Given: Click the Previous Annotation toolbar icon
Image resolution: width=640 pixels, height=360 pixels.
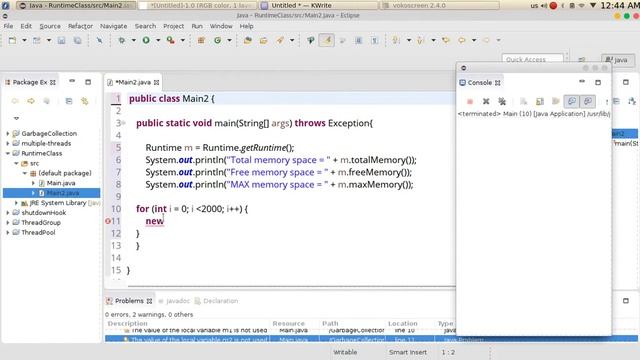Looking at the screenshot, I should pyautogui.click(x=420, y=40).
